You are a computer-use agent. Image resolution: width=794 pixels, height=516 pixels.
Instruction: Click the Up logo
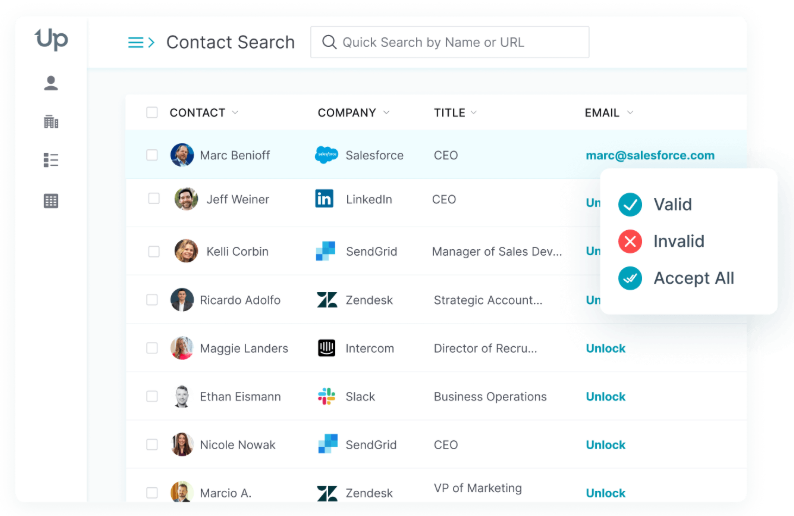coord(51,39)
